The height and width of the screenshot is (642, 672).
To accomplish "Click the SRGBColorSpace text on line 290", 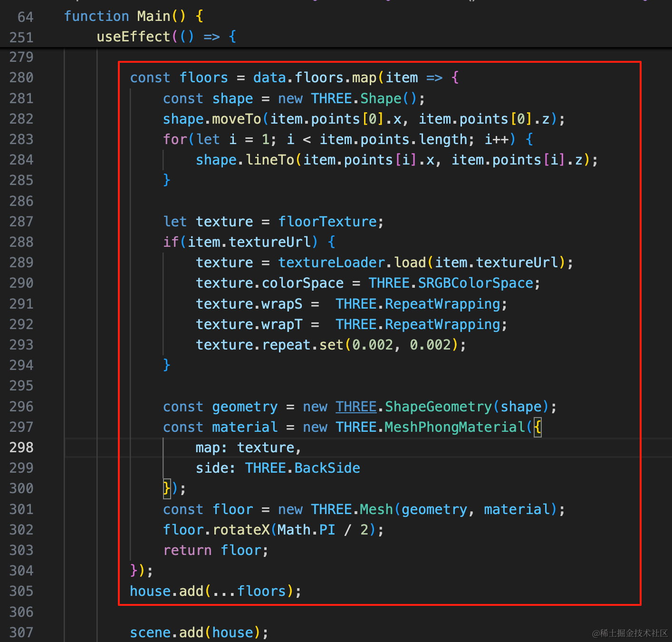I will (x=476, y=283).
